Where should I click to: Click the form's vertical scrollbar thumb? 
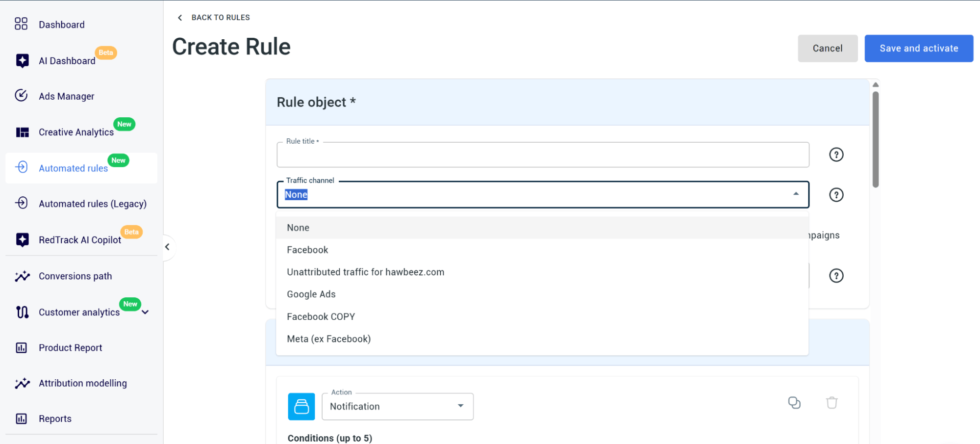point(876,139)
